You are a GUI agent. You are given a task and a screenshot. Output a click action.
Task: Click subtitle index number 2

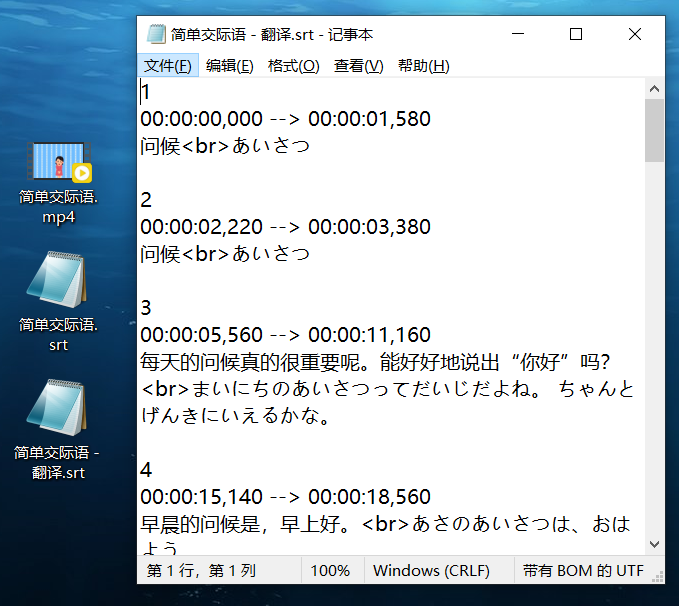point(146,200)
